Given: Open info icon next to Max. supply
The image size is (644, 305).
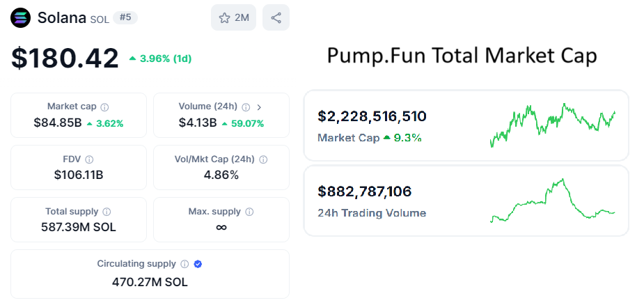Looking at the screenshot, I should point(249,212).
